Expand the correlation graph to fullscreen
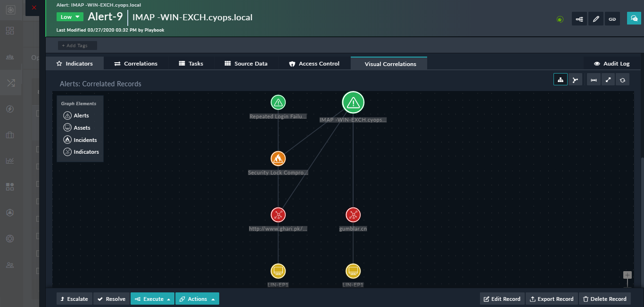644x307 pixels. [x=608, y=79]
